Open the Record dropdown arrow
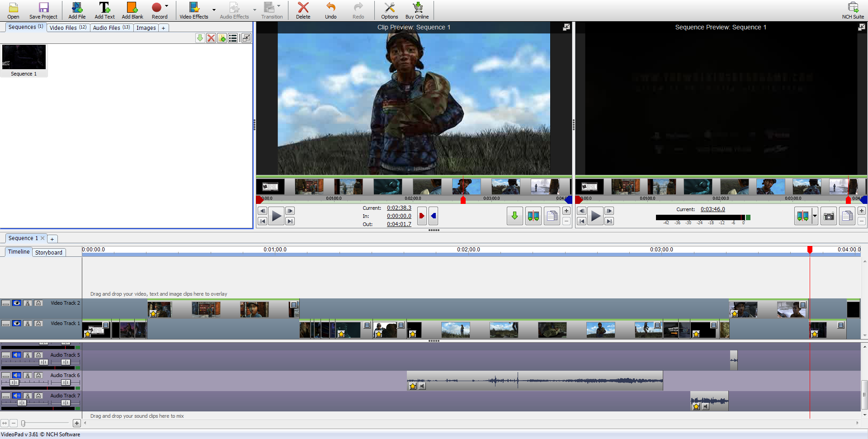868x439 pixels. tap(167, 6)
